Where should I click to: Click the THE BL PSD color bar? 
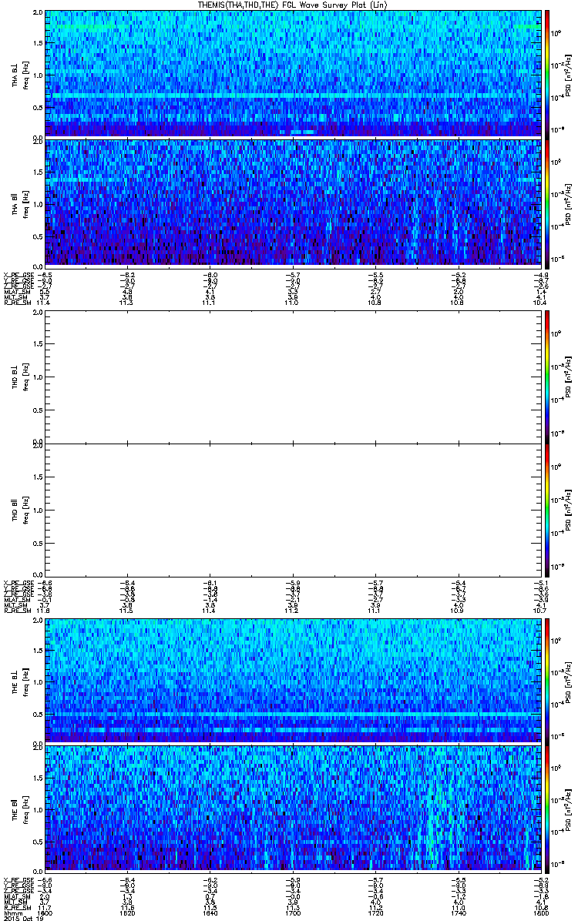(547, 680)
